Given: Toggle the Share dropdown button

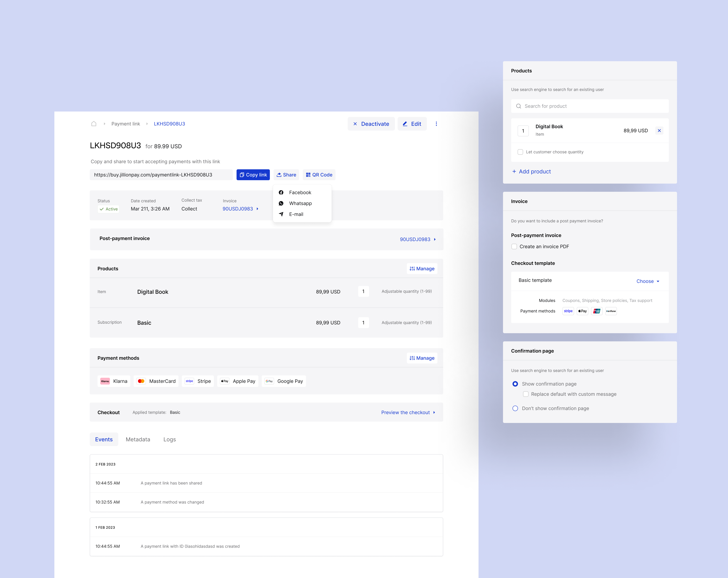Looking at the screenshot, I should (286, 175).
